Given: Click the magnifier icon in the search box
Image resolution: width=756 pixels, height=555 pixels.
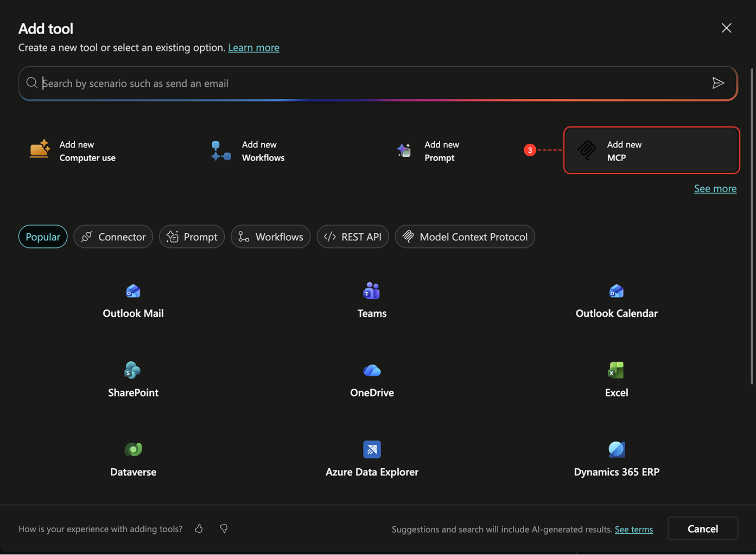Looking at the screenshot, I should click(32, 82).
